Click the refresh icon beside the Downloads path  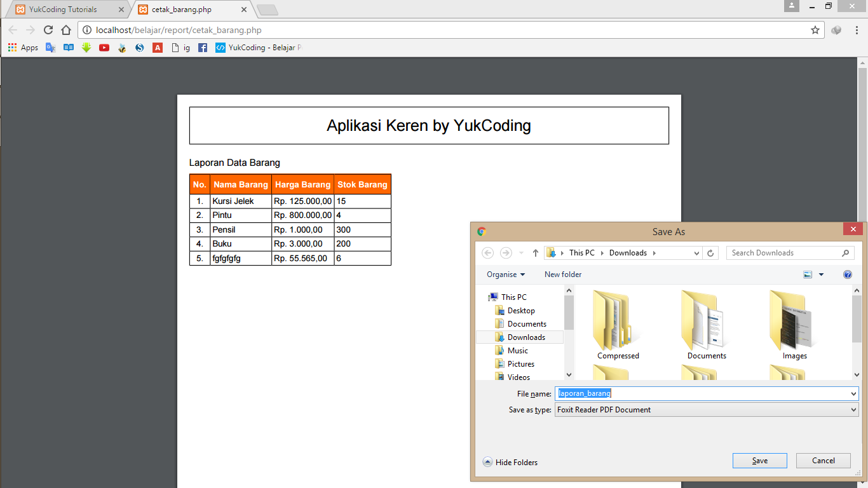coord(710,252)
